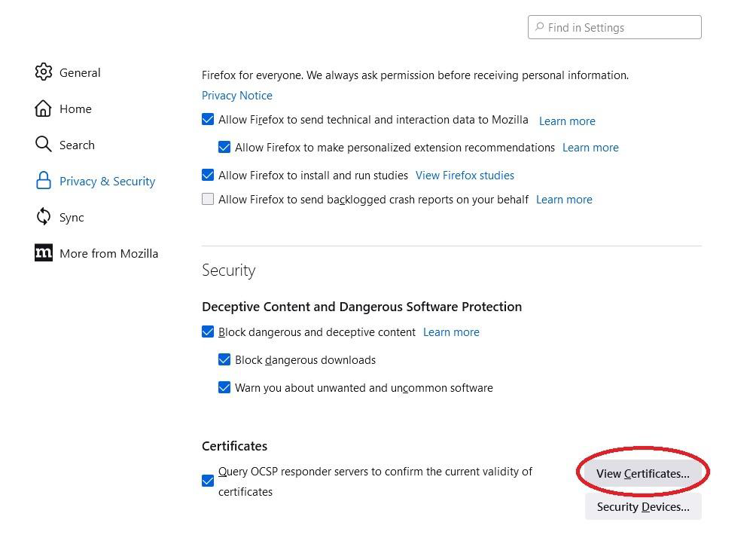756x553 pixels.
Task: Click the Home house icon
Action: point(44,108)
